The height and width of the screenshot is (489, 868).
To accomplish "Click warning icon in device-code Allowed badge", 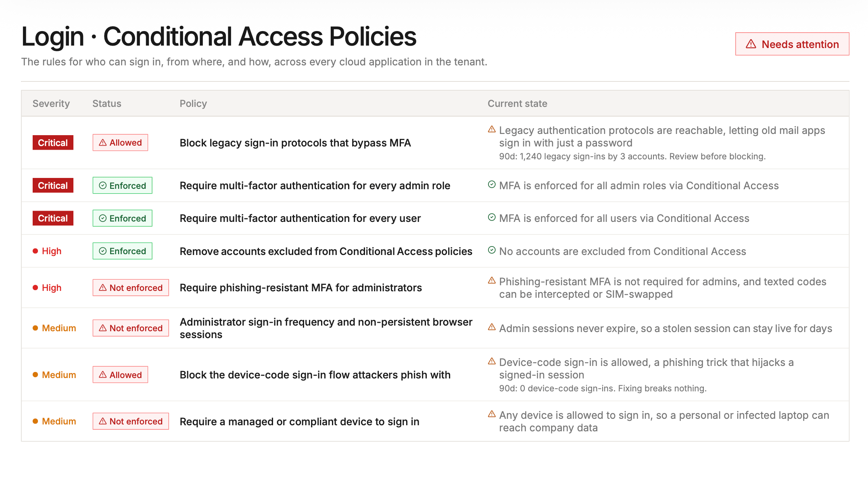I will pos(103,375).
